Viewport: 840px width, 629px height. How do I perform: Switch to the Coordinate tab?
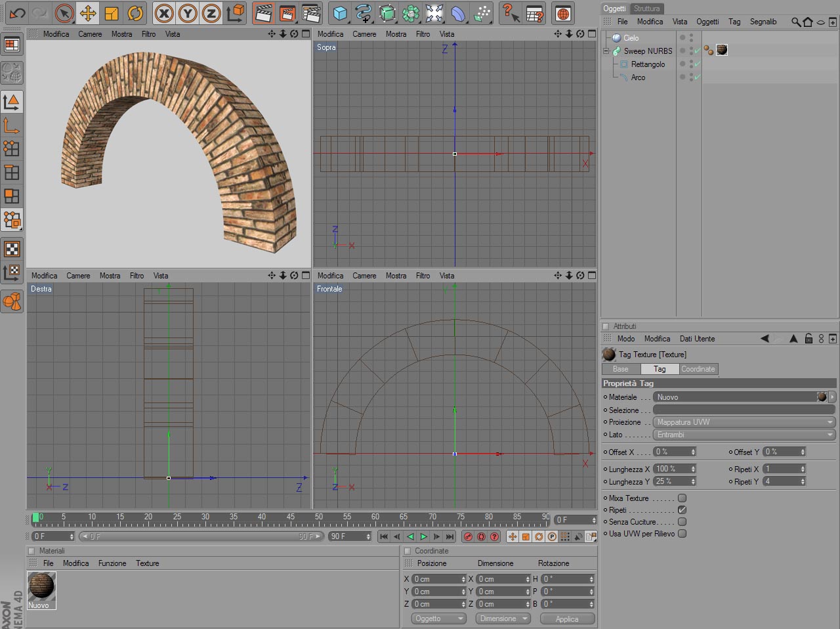(x=698, y=369)
